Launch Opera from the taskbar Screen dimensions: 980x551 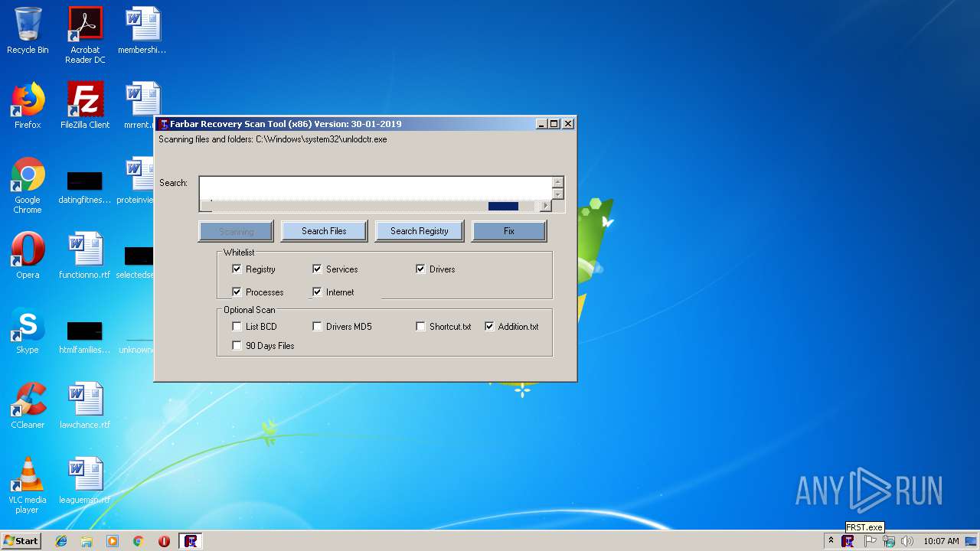click(164, 541)
